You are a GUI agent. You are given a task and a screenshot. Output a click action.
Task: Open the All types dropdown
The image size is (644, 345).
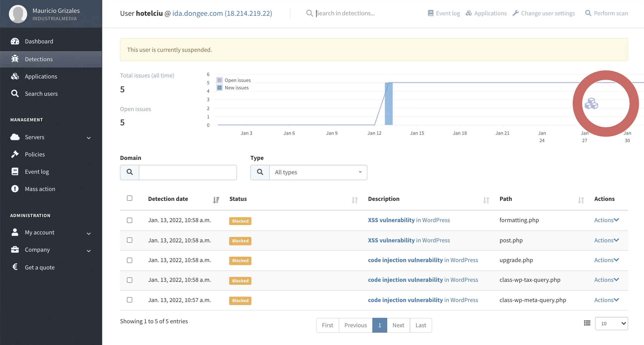coord(318,172)
